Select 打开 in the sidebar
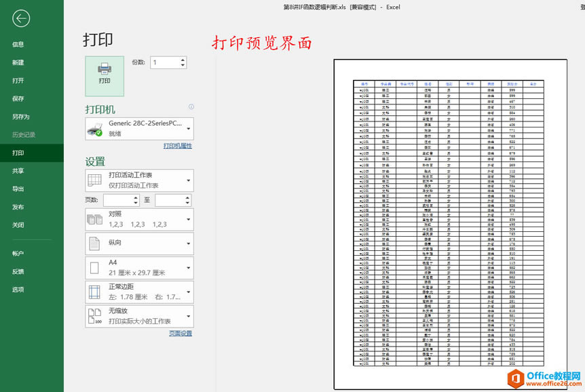The image size is (585, 392). [32, 81]
